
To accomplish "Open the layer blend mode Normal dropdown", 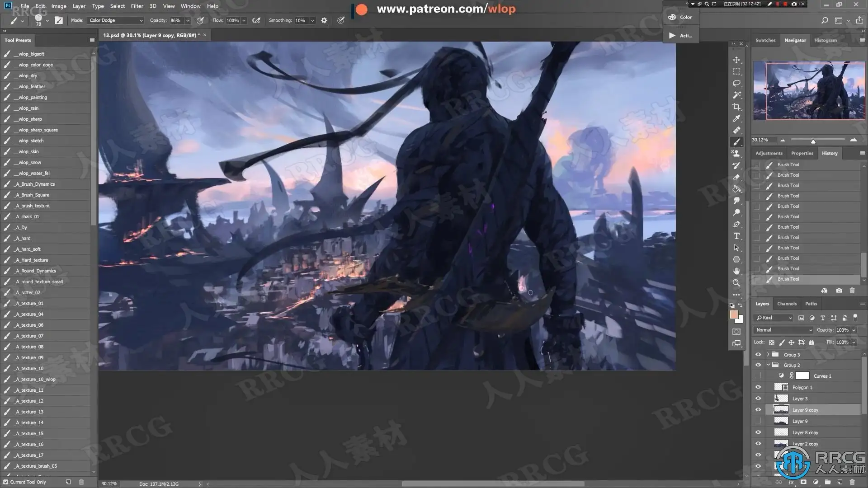I will point(784,330).
